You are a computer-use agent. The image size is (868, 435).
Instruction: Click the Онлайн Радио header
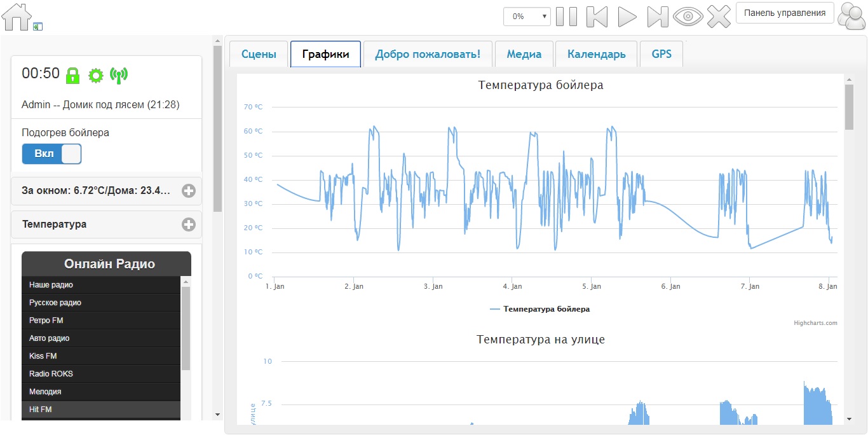106,264
